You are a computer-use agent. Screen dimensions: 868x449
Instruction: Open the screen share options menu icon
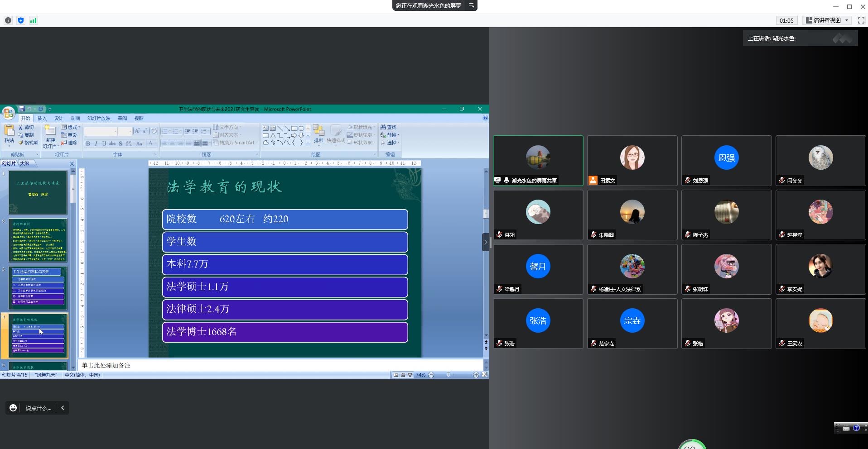coord(471,5)
